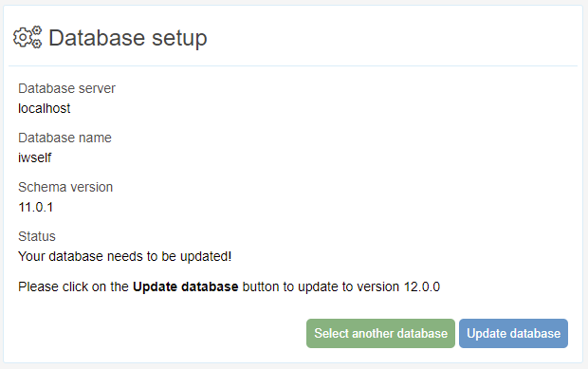The height and width of the screenshot is (369, 588).
Task: Click the 'button to update to version' text
Action: click(321, 286)
